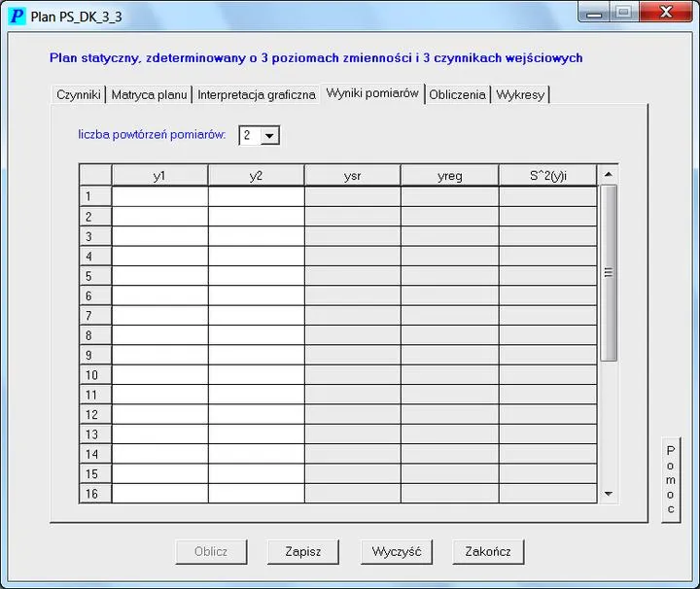Click the y1 cell in row 1

159,196
